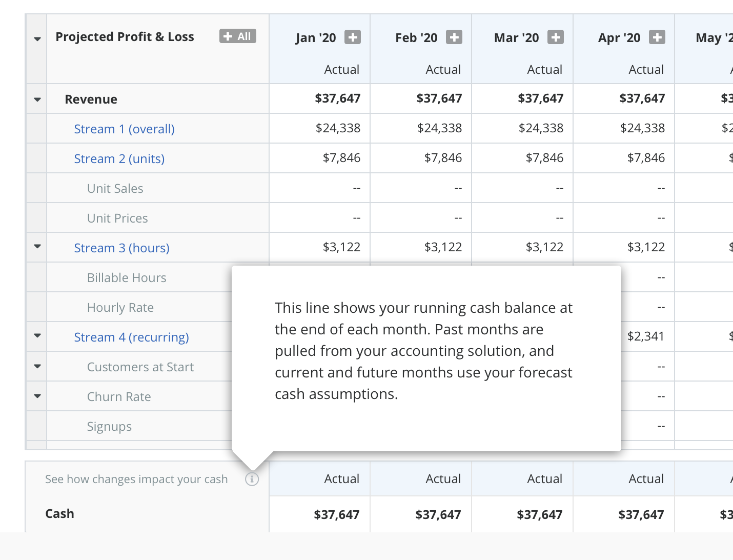The width and height of the screenshot is (733, 560).
Task: Select the Unit Sales row label
Action: pos(115,189)
